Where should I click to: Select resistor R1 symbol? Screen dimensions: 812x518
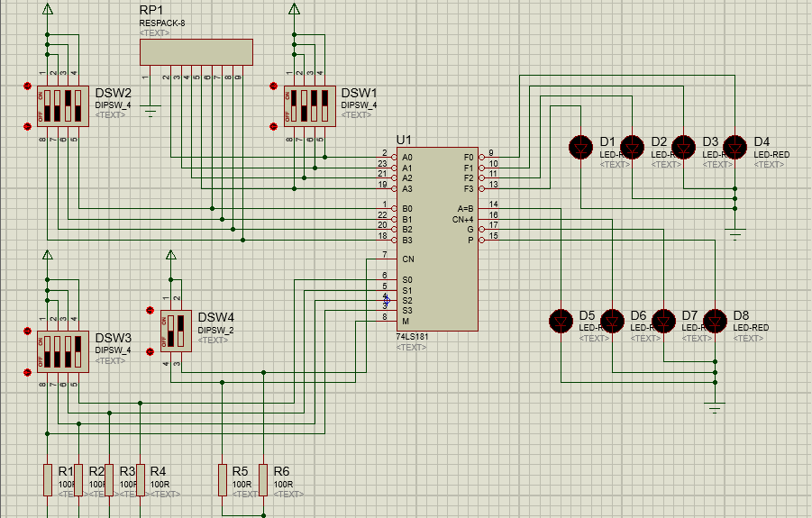pyautogui.click(x=48, y=479)
